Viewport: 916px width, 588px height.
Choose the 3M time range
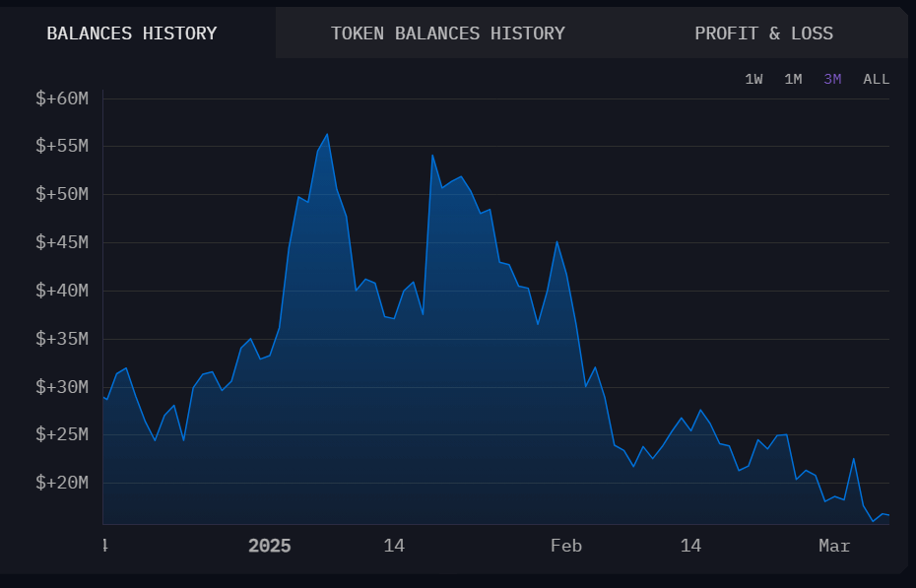[832, 79]
